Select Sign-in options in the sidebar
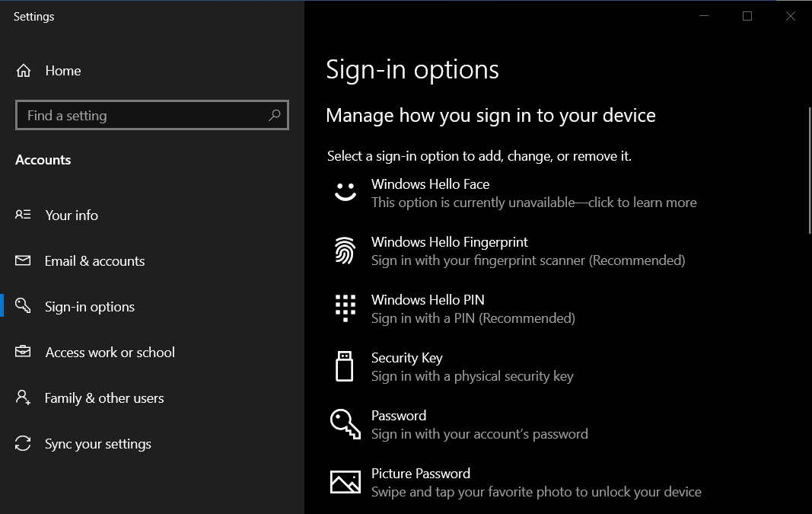 click(152, 306)
